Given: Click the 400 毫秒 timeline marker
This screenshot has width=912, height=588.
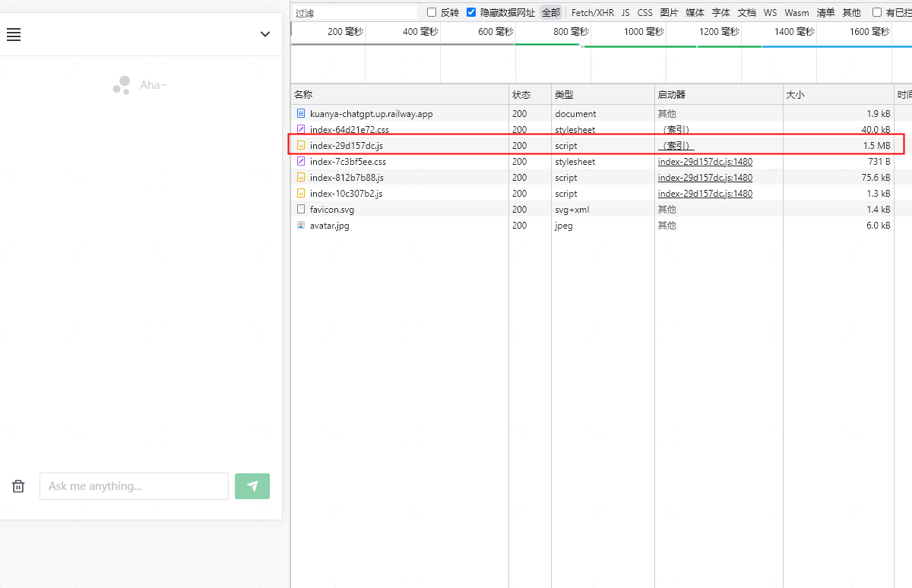Looking at the screenshot, I should pos(420,32).
